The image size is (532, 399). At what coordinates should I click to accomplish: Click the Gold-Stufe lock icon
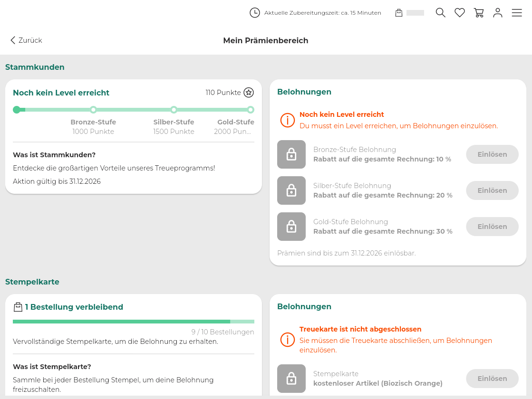click(291, 227)
